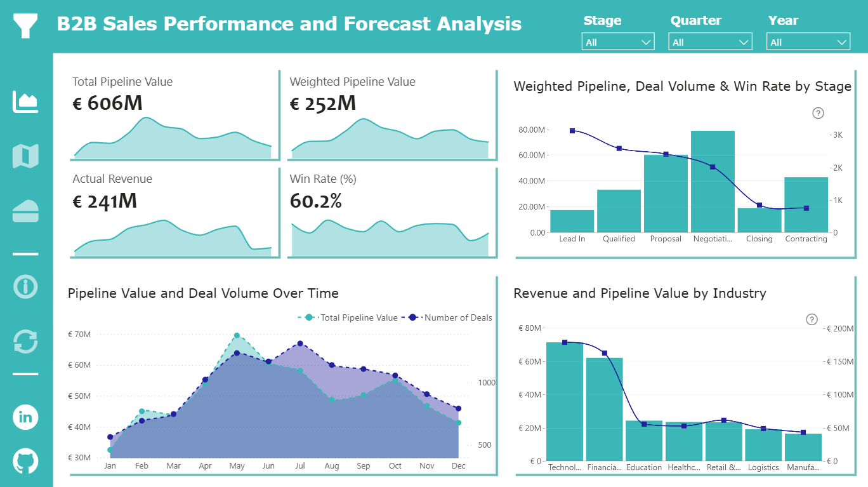Open the area chart overview page icon
The image size is (868, 487).
pyautogui.click(x=26, y=102)
